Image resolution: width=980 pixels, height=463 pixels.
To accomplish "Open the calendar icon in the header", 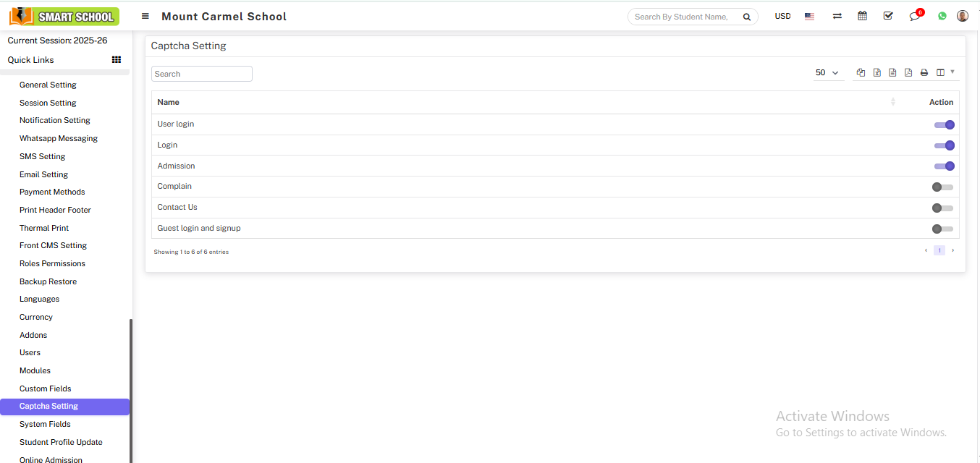I will [862, 16].
